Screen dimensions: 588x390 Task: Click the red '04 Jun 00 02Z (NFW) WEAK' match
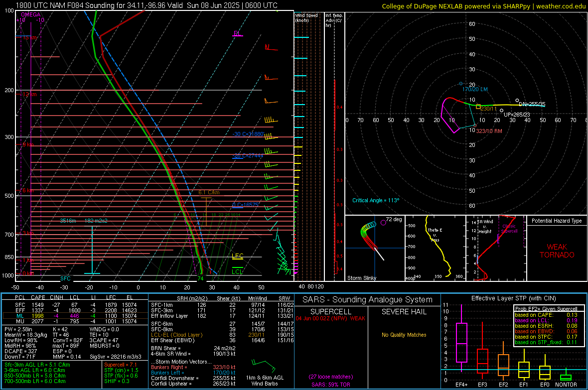pos(330,318)
